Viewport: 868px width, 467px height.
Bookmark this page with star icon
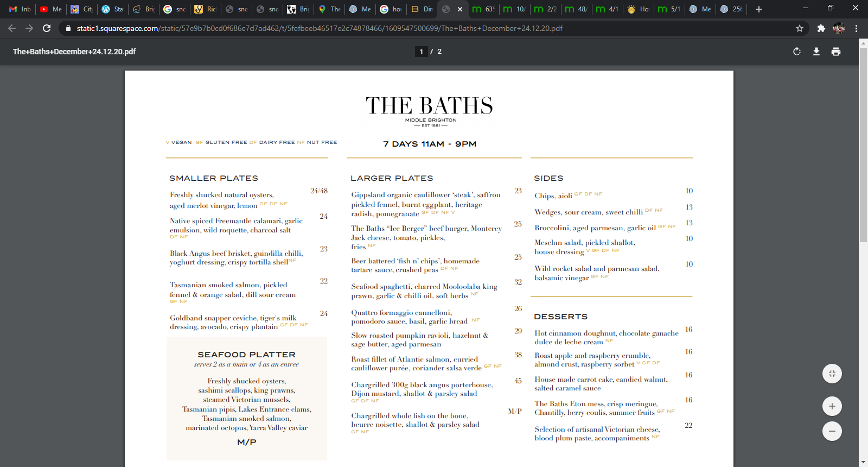pyautogui.click(x=799, y=28)
